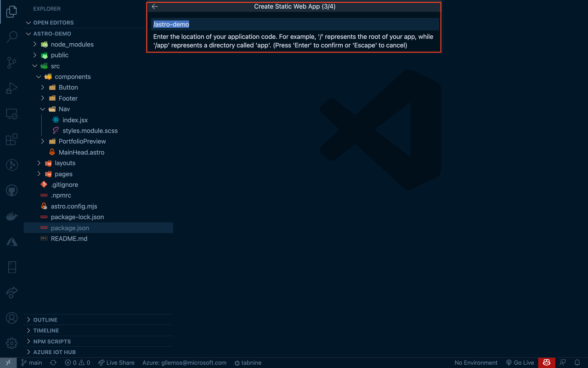
Task: Select package.json file
Action: [98, 228]
